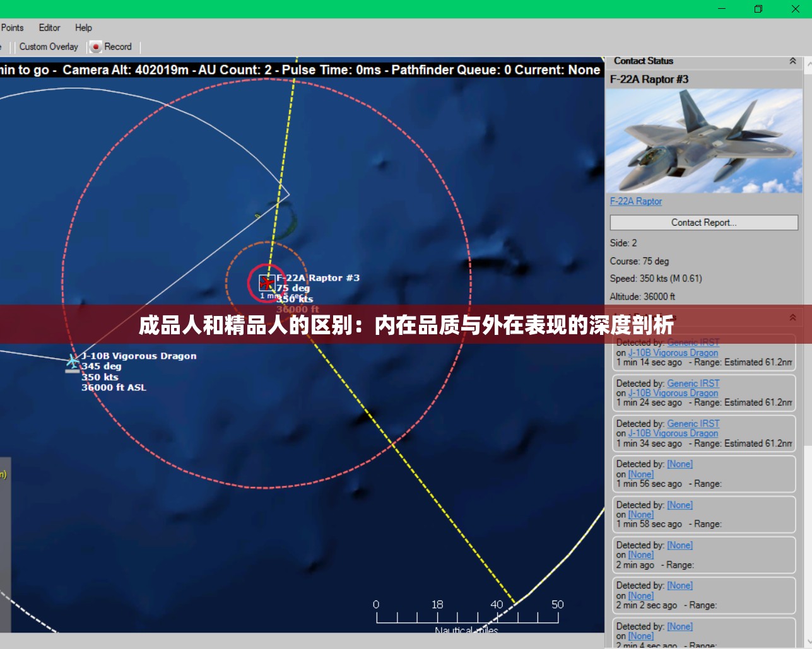Open J-10B Vigorous Dragon link at 1 min 24 sec

673,393
